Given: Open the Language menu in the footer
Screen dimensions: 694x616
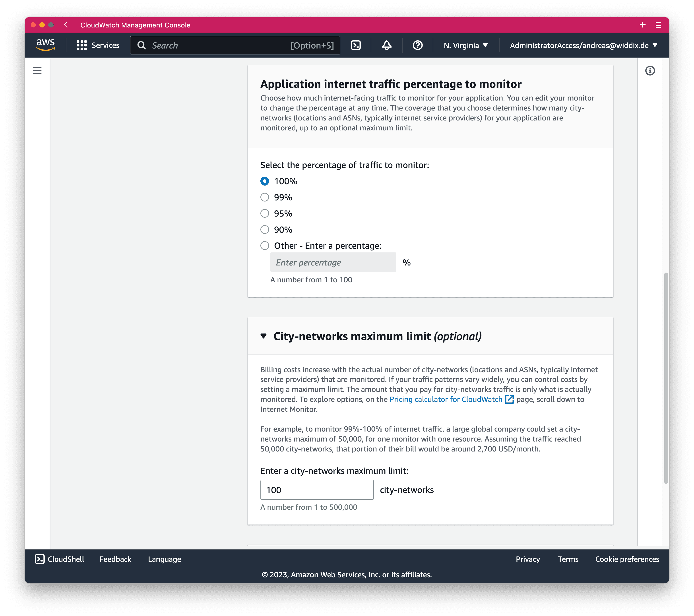Looking at the screenshot, I should 164,559.
